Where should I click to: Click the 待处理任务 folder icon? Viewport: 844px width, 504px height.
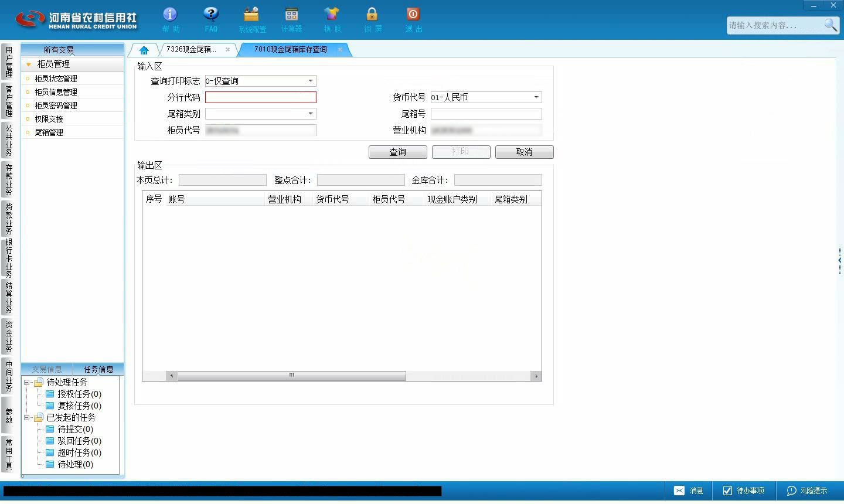39,382
